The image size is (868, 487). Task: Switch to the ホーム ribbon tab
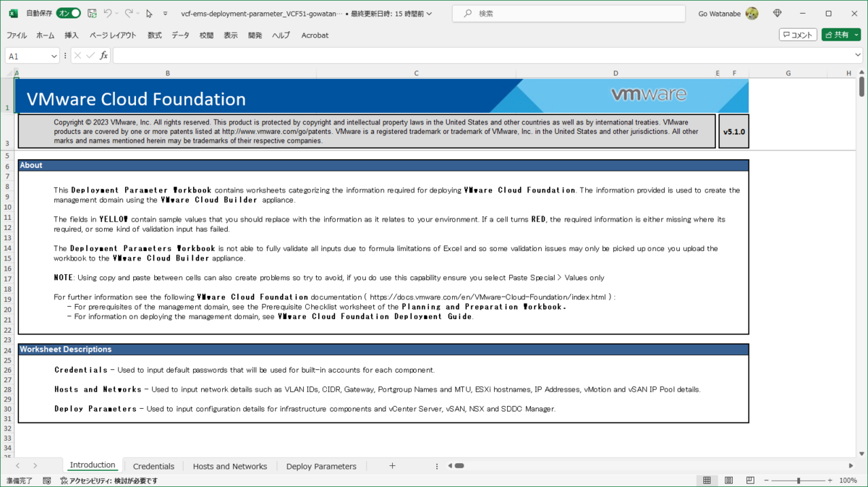coord(45,35)
